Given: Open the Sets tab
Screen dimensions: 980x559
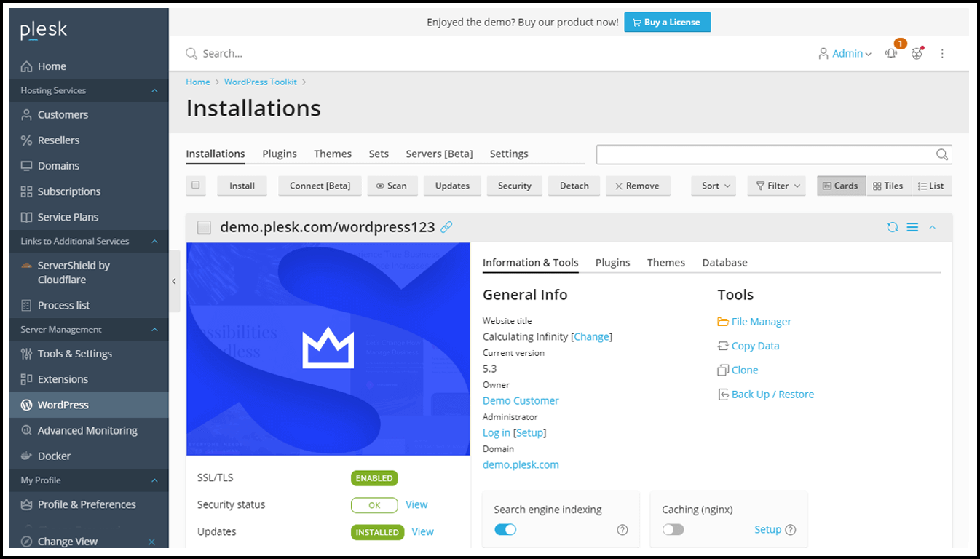Looking at the screenshot, I should [x=379, y=154].
